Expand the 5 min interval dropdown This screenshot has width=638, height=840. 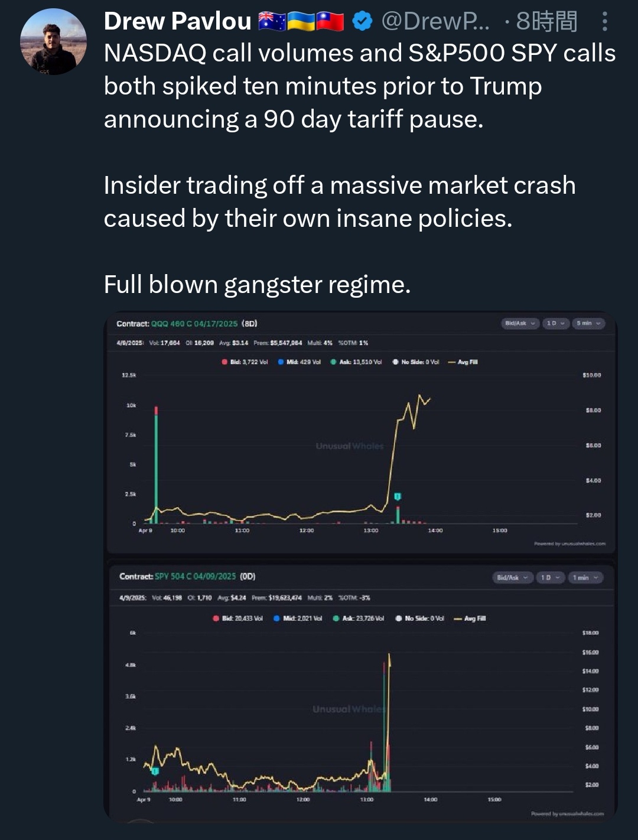click(588, 323)
